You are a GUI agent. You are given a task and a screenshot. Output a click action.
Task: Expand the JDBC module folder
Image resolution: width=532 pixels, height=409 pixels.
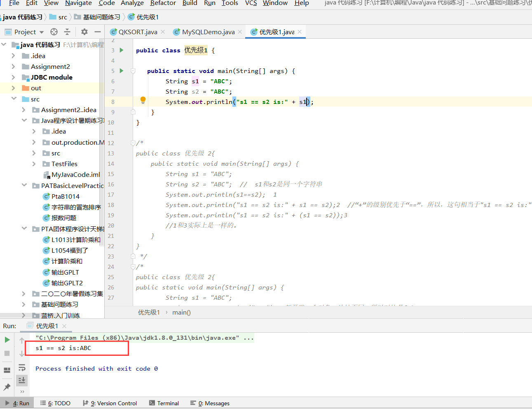[14, 77]
